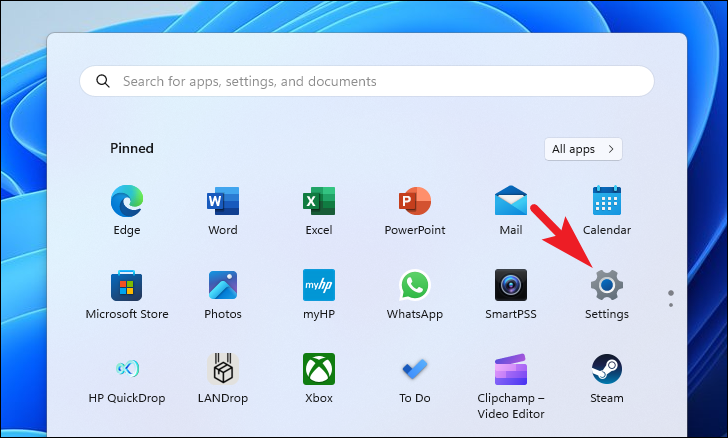Launch the Photos app
728x438 pixels.
coord(223,285)
